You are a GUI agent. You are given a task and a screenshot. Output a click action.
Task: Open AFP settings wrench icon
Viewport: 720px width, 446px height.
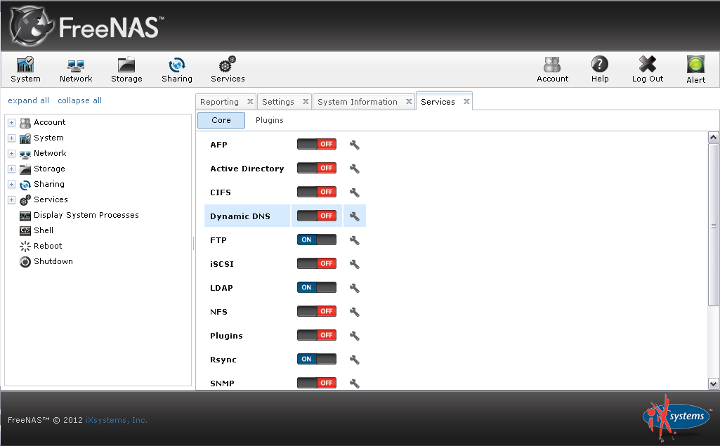[x=354, y=145]
